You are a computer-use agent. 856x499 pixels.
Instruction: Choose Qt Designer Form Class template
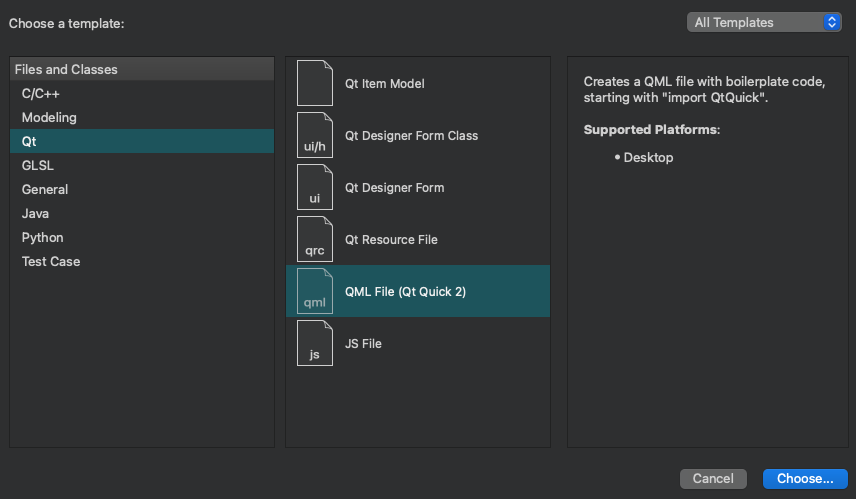tap(418, 135)
